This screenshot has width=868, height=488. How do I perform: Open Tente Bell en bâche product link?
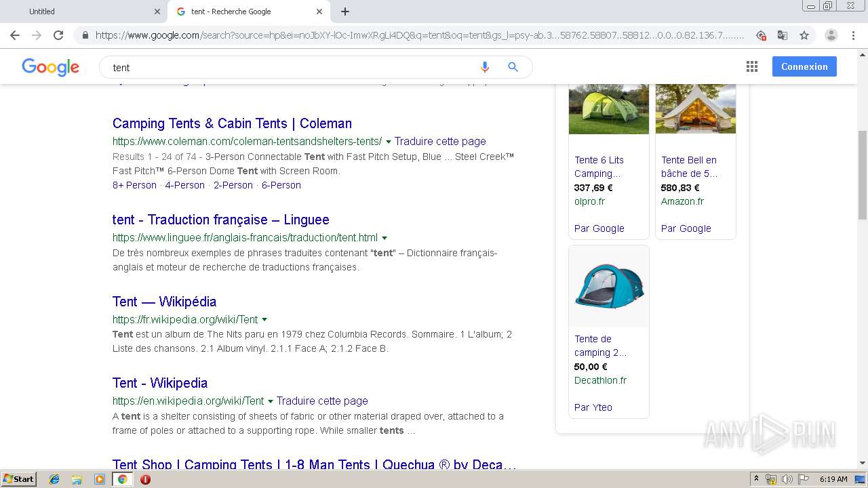(689, 167)
